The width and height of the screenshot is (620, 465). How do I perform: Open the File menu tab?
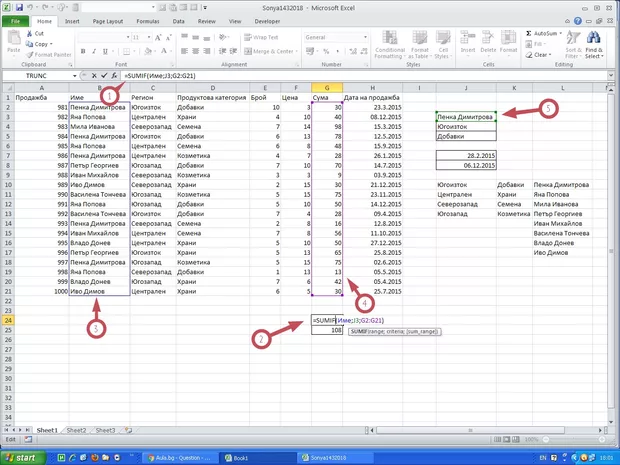(14, 20)
